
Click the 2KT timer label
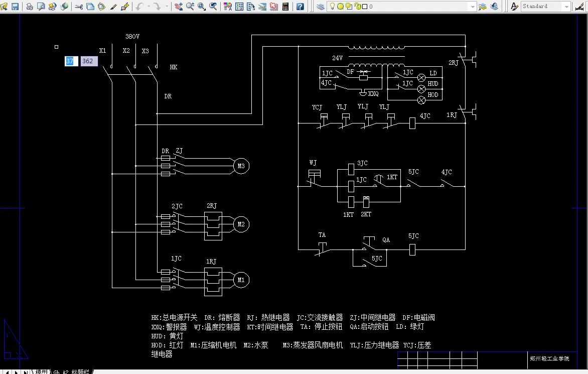coord(366,214)
